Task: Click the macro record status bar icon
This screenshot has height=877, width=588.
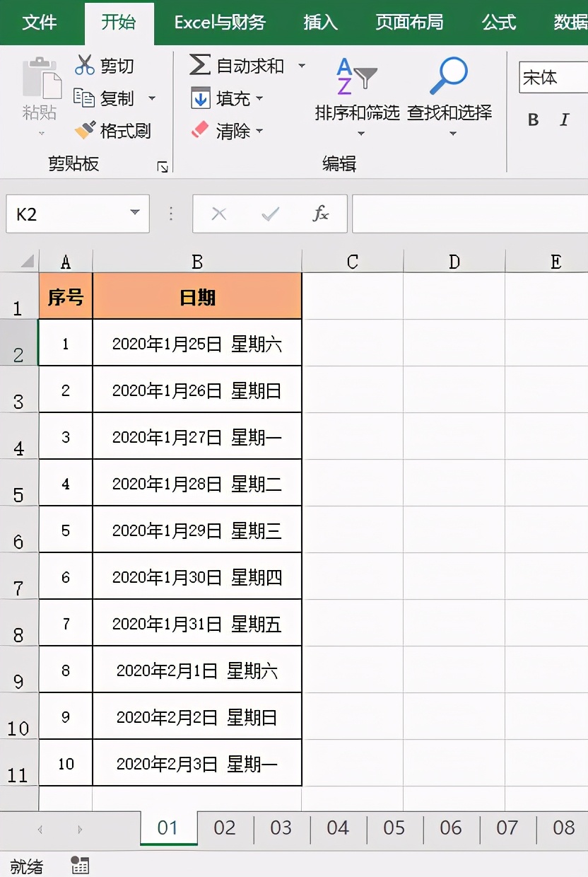Action: pos(80,865)
